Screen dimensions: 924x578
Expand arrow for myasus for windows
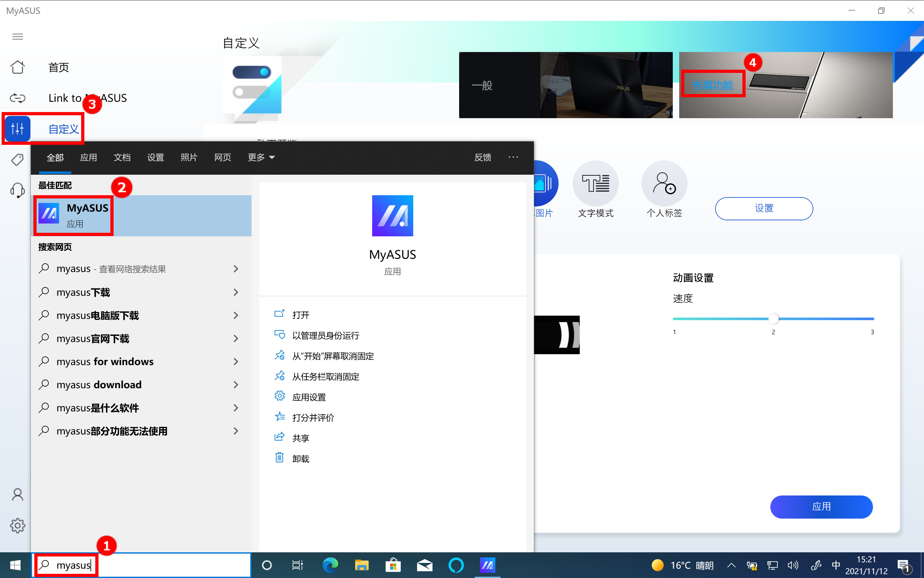tap(235, 362)
